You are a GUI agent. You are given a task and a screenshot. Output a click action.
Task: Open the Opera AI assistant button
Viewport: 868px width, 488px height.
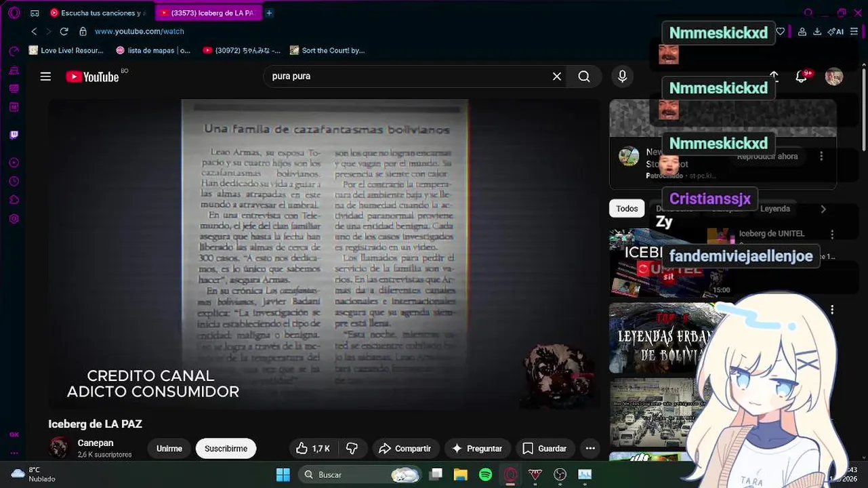[x=835, y=31]
